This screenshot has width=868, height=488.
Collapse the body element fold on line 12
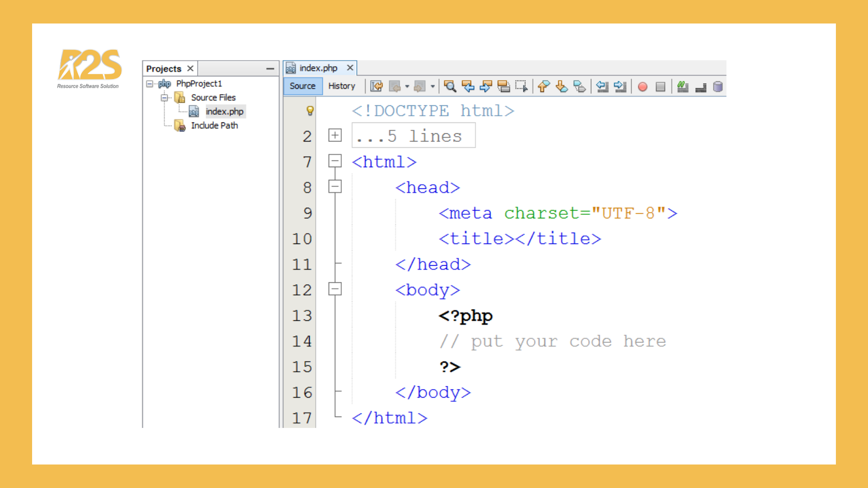(335, 290)
